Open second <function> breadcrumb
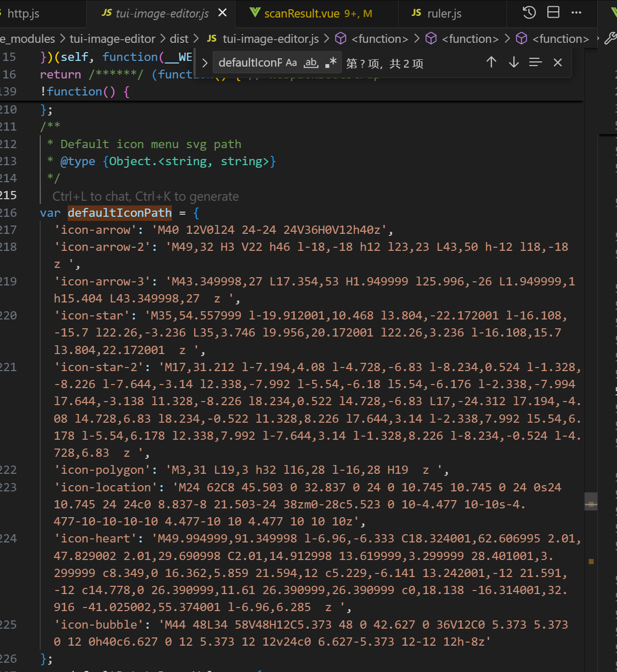 pyautogui.click(x=470, y=39)
